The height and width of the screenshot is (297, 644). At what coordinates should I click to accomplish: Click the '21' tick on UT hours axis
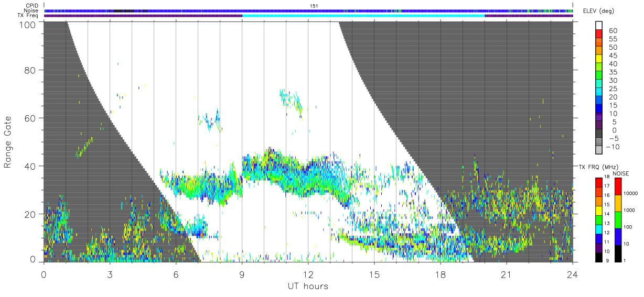coord(506,274)
